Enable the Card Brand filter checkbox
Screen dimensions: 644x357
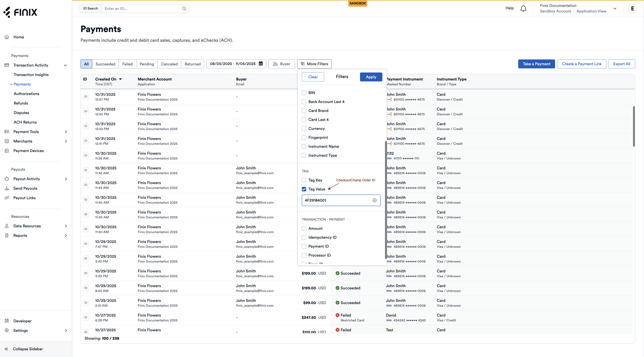tap(304, 110)
